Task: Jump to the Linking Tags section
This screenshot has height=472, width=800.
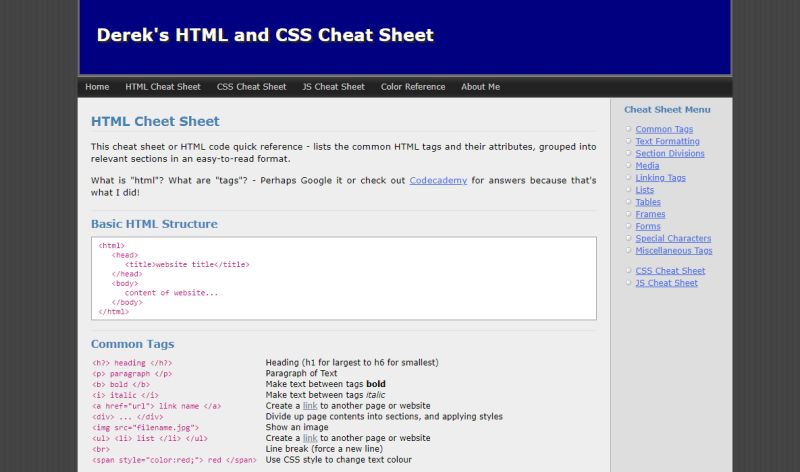Action: click(x=660, y=178)
